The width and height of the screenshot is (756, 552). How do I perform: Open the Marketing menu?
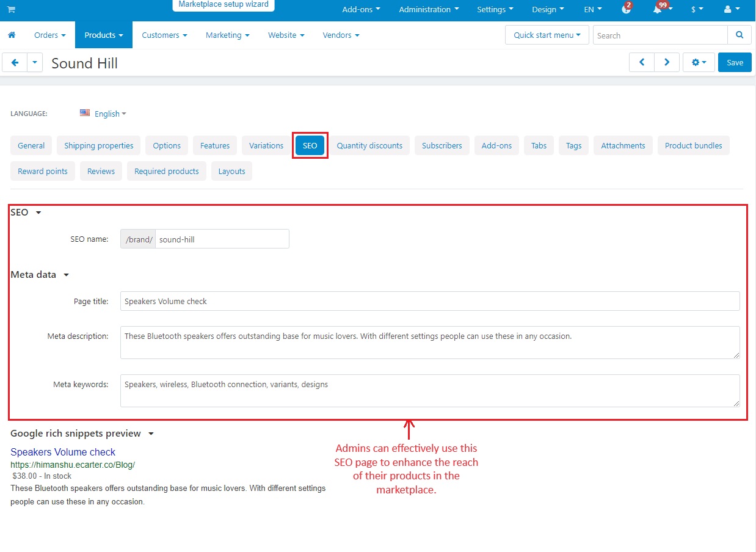coord(227,35)
